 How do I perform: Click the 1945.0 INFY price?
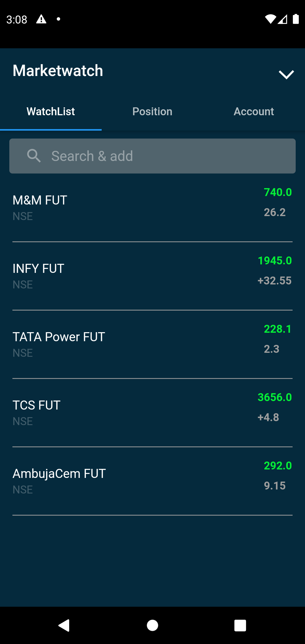point(275,260)
